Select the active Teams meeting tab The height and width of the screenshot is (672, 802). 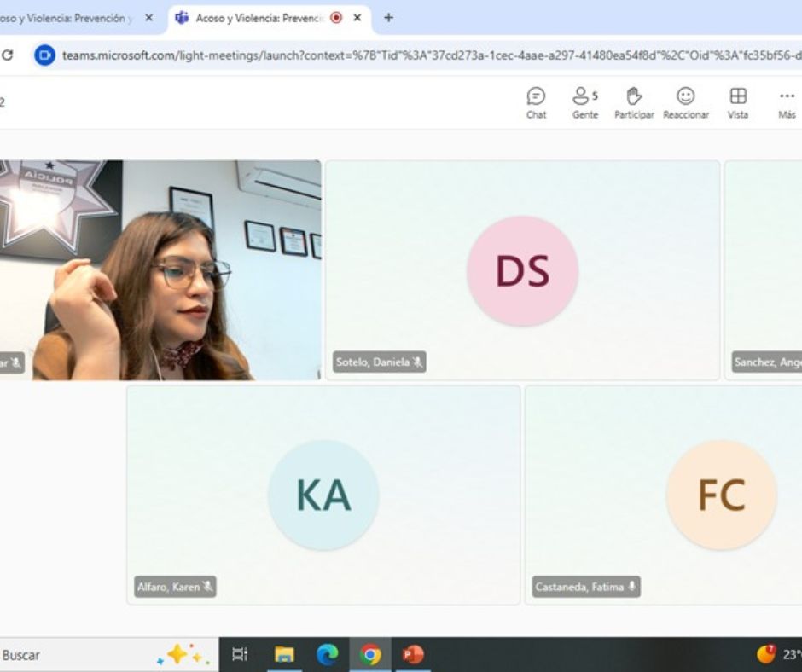(256, 17)
